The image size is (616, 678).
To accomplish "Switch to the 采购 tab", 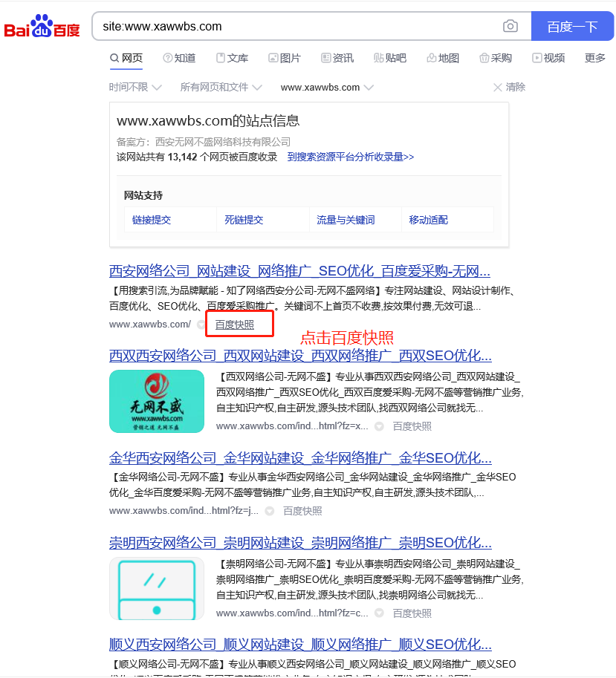I will click(x=496, y=58).
